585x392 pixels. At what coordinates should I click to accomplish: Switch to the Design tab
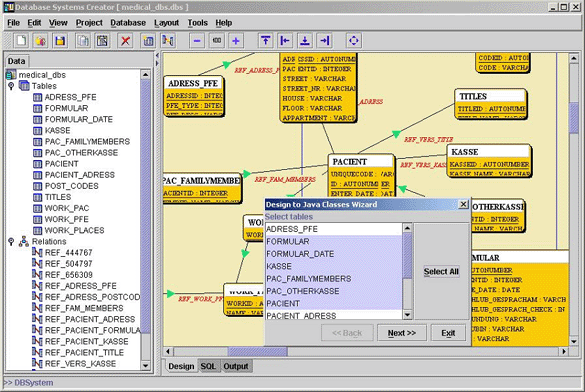[181, 366]
